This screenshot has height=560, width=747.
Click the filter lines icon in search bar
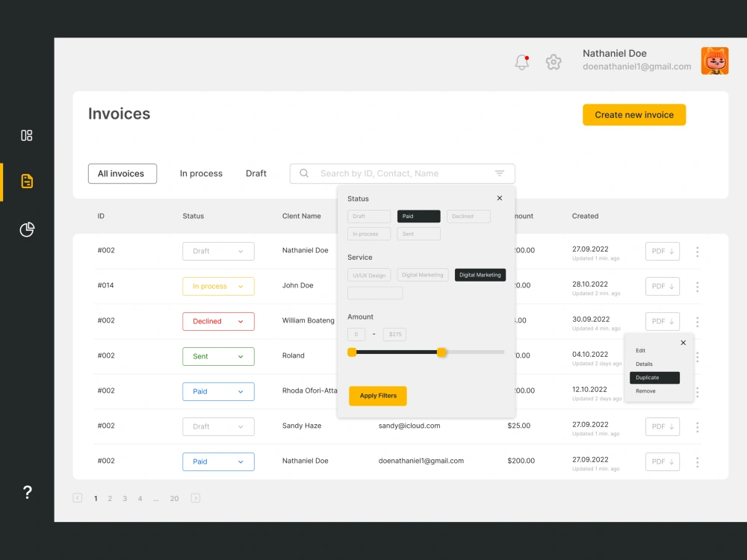499,173
